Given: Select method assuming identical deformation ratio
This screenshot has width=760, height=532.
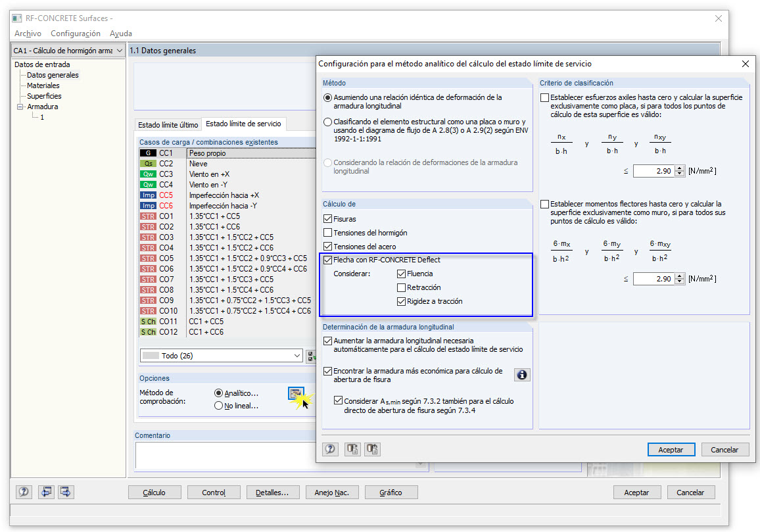Looking at the screenshot, I should 327,97.
